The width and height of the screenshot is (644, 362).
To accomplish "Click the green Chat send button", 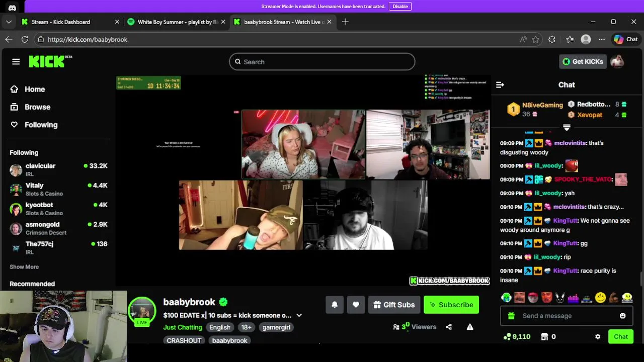I will 620,337.
